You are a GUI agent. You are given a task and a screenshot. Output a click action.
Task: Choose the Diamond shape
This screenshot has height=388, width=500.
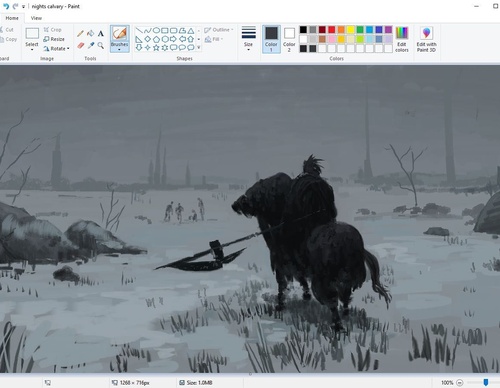click(x=148, y=39)
